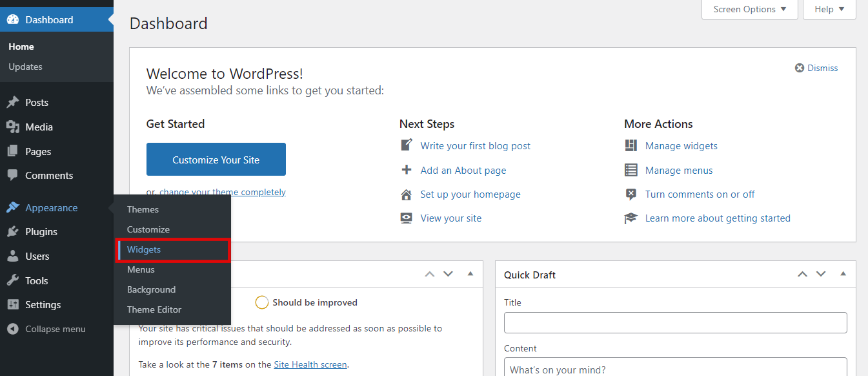Open Theme Editor in the Appearance submenu
The height and width of the screenshot is (376, 868).
coord(154,309)
